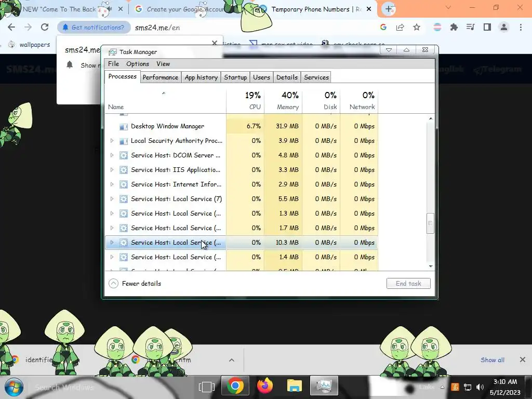Open File Explorer from the taskbar
Screen dimensions: 532x399
point(294,386)
